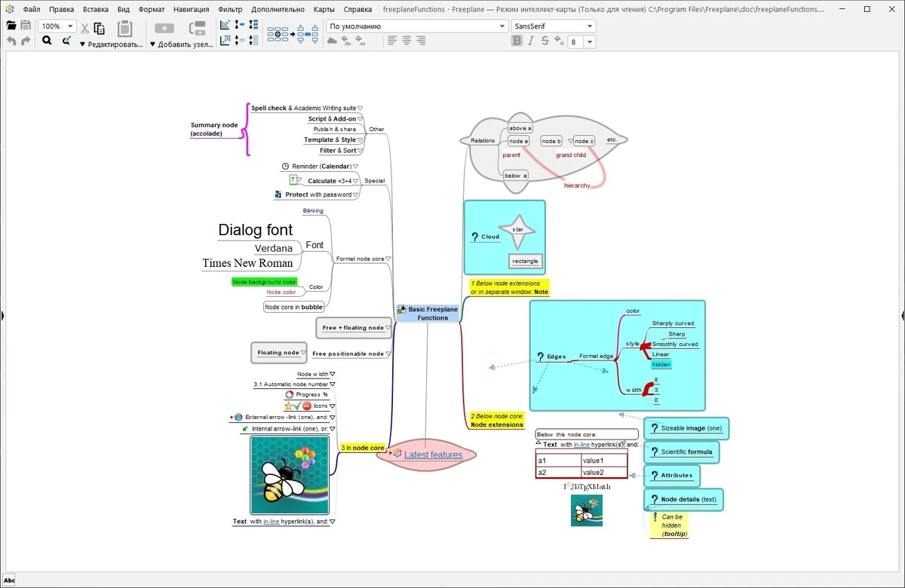
Task: Click the undo arrow icon
Action: 11,41
